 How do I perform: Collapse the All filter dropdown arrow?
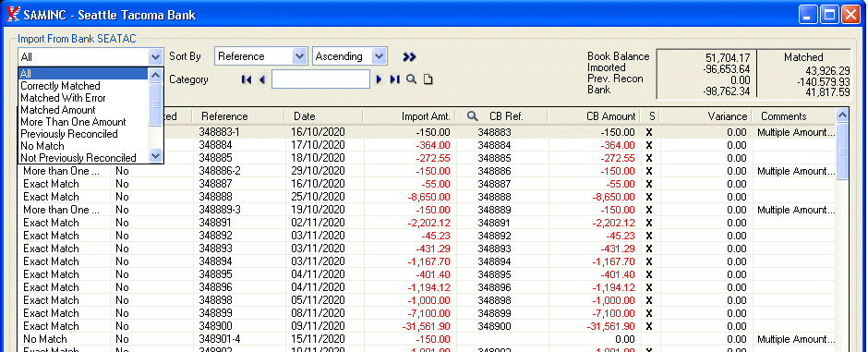tap(155, 56)
